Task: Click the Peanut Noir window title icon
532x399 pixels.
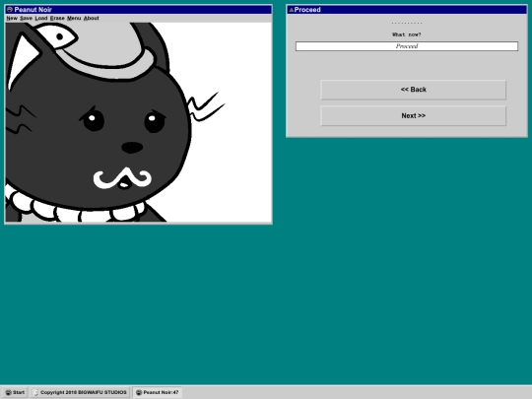Action: 10,10
